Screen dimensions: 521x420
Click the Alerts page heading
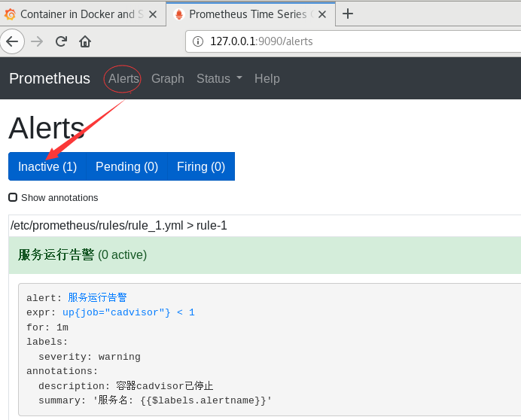pos(47,128)
